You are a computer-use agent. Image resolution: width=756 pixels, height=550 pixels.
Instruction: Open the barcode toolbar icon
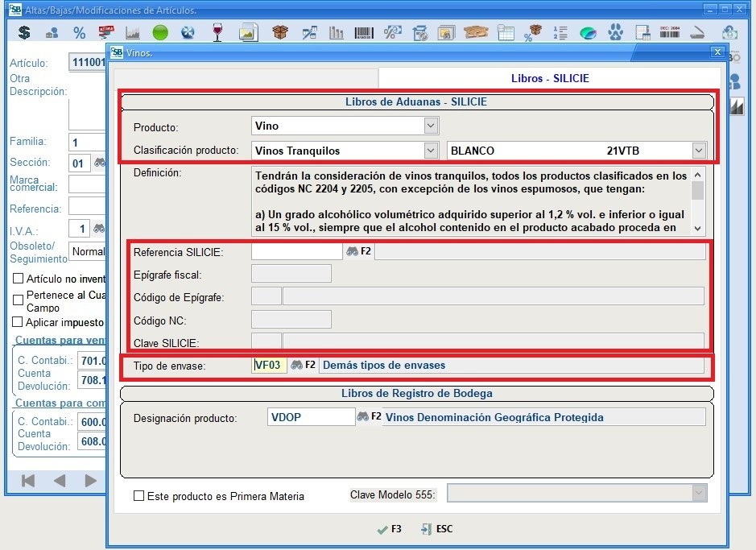coord(364,33)
